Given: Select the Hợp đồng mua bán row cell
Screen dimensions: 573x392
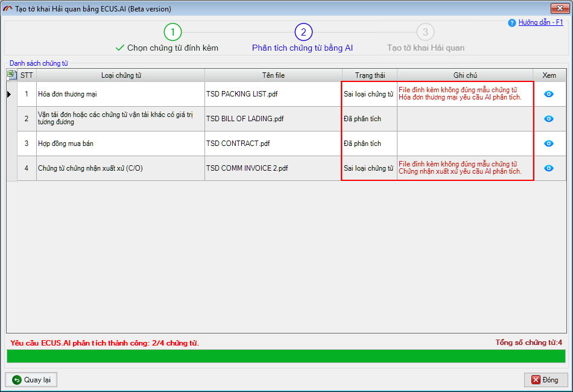Looking at the screenshot, I should pyautogui.click(x=121, y=144).
